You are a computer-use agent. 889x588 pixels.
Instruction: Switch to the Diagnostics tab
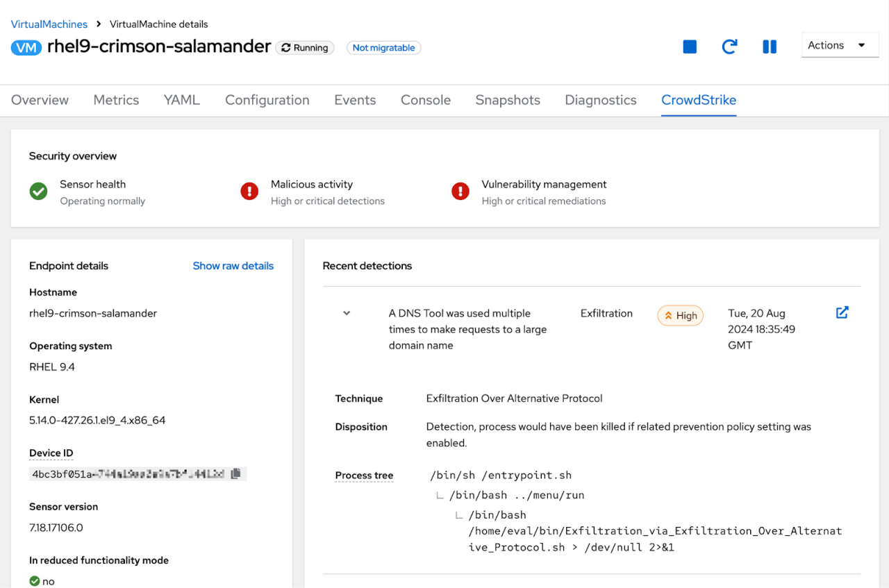[x=601, y=100]
